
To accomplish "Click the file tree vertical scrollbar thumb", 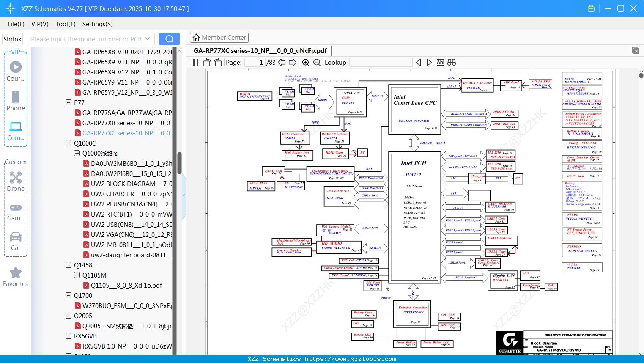I will point(179,163).
